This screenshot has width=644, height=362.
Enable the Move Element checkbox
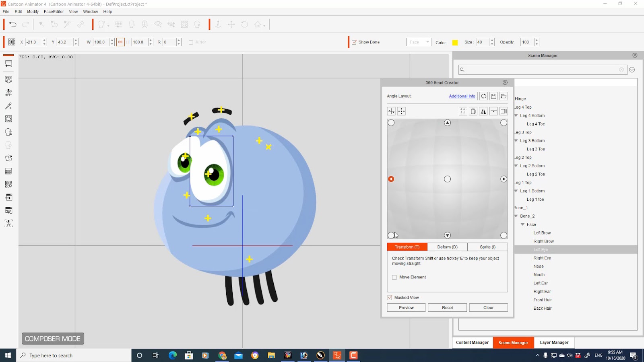point(394,277)
